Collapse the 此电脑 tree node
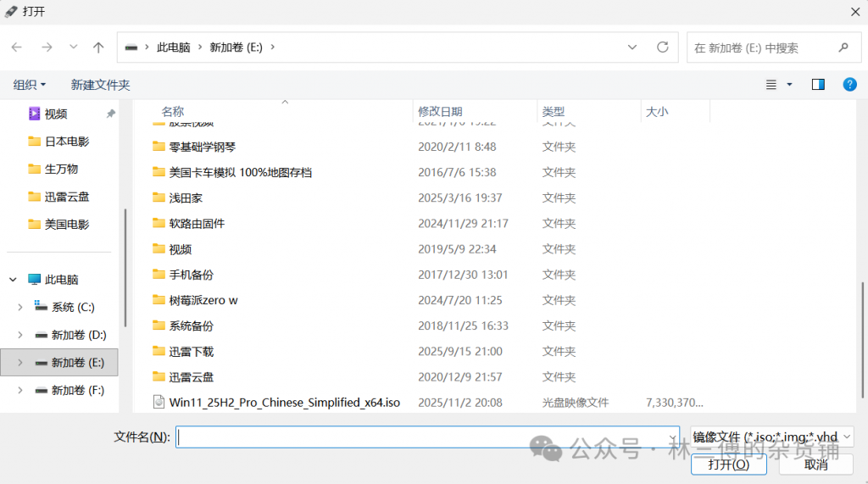 [x=13, y=280]
